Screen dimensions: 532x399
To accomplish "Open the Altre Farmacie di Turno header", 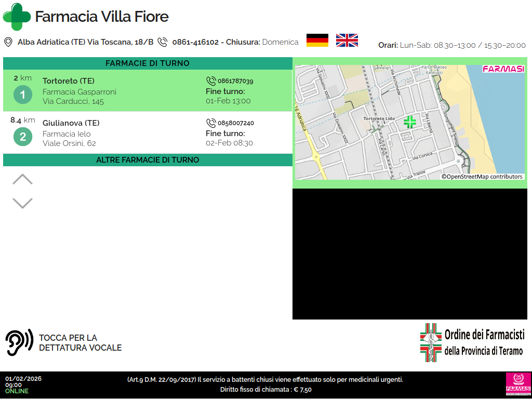I will pyautogui.click(x=148, y=160).
